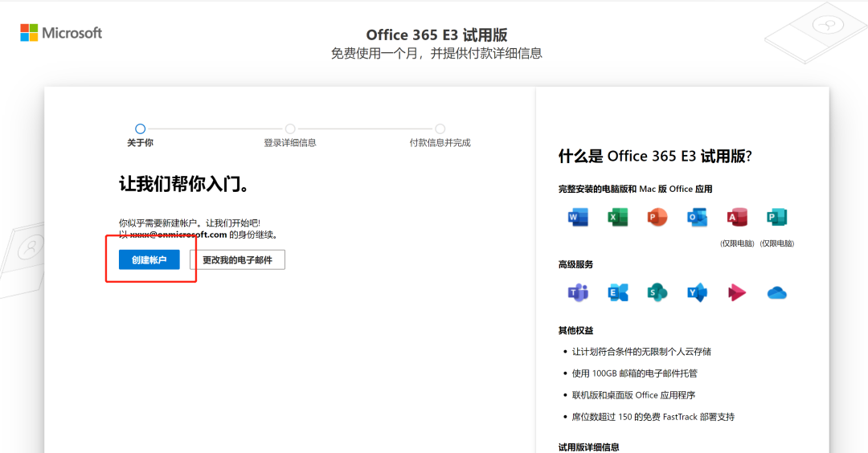Click the Exchange service icon
868x453 pixels.
[x=618, y=292]
